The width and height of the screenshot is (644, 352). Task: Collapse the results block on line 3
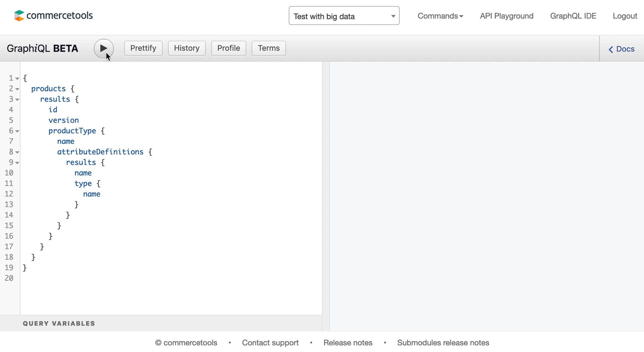18,99
